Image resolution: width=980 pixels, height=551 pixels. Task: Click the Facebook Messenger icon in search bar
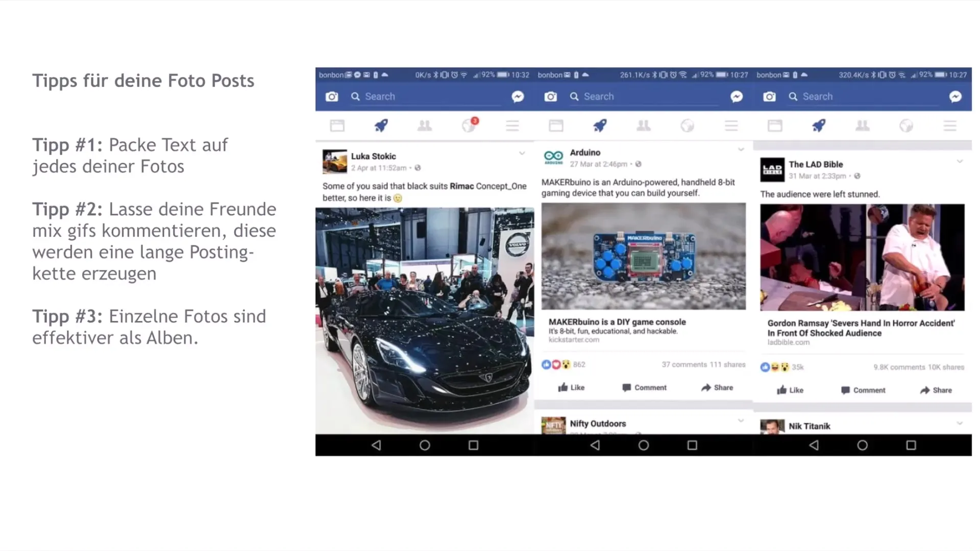tap(517, 96)
